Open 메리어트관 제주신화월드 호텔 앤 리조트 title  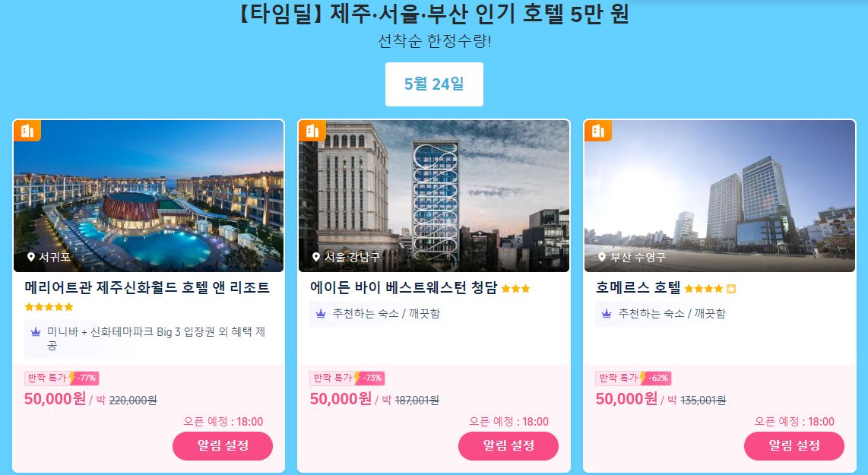[147, 288]
